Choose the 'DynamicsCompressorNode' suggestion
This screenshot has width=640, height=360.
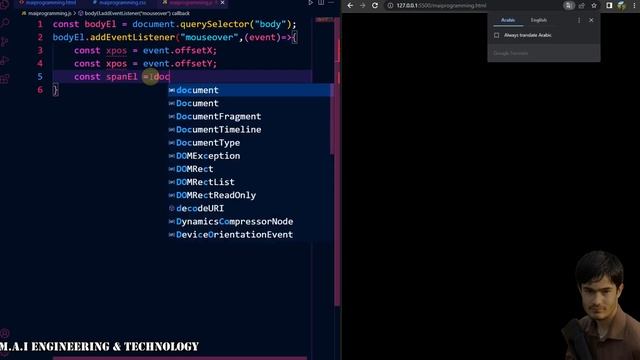click(x=250, y=221)
